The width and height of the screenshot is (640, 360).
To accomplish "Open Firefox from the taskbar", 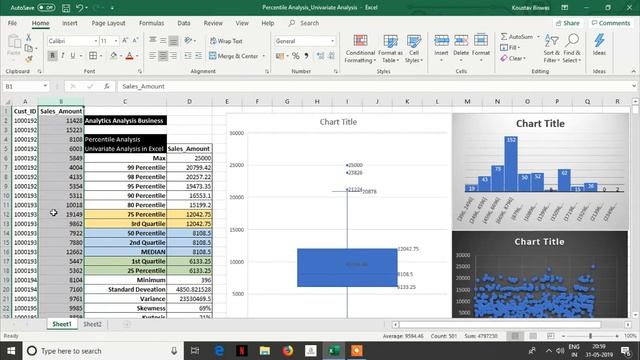I will (288, 351).
